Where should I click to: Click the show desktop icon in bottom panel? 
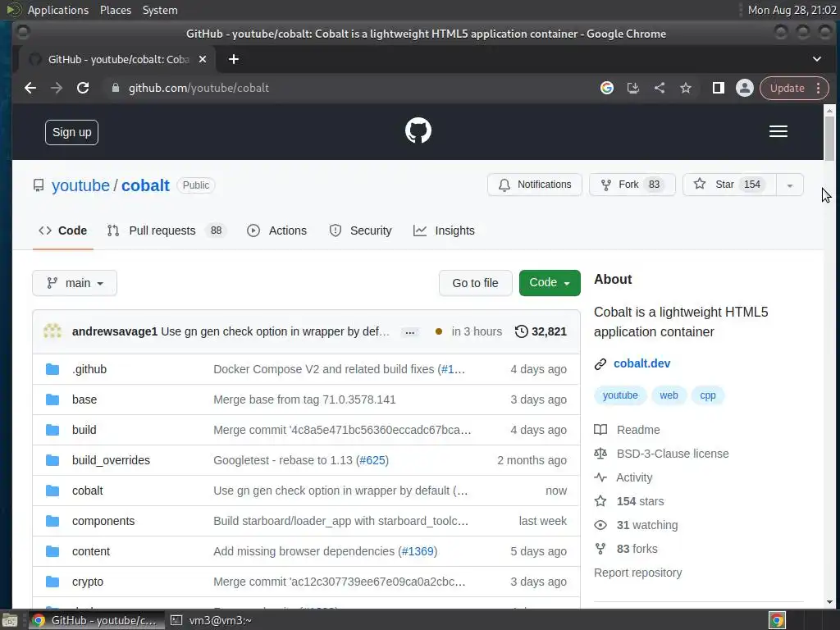(x=9, y=620)
